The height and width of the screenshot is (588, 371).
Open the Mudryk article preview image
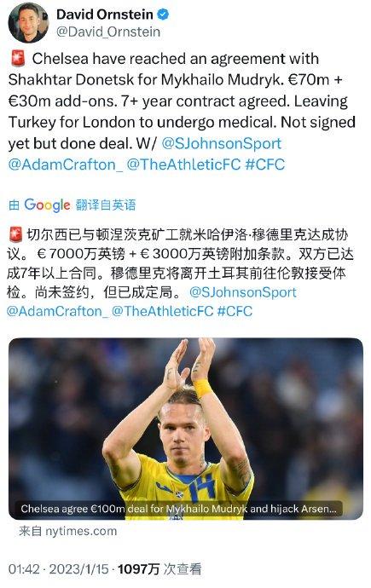(x=186, y=429)
